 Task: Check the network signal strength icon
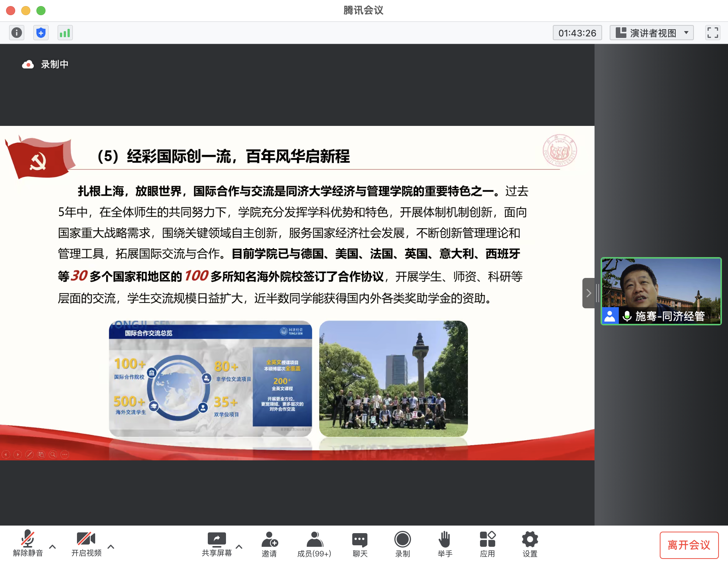click(x=65, y=33)
